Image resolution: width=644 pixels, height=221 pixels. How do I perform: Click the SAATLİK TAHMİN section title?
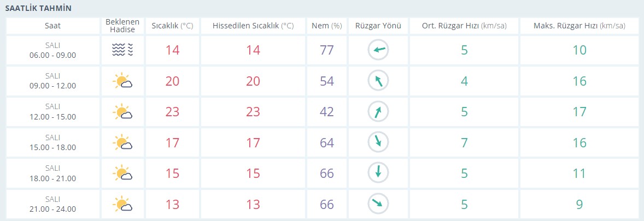pos(40,8)
